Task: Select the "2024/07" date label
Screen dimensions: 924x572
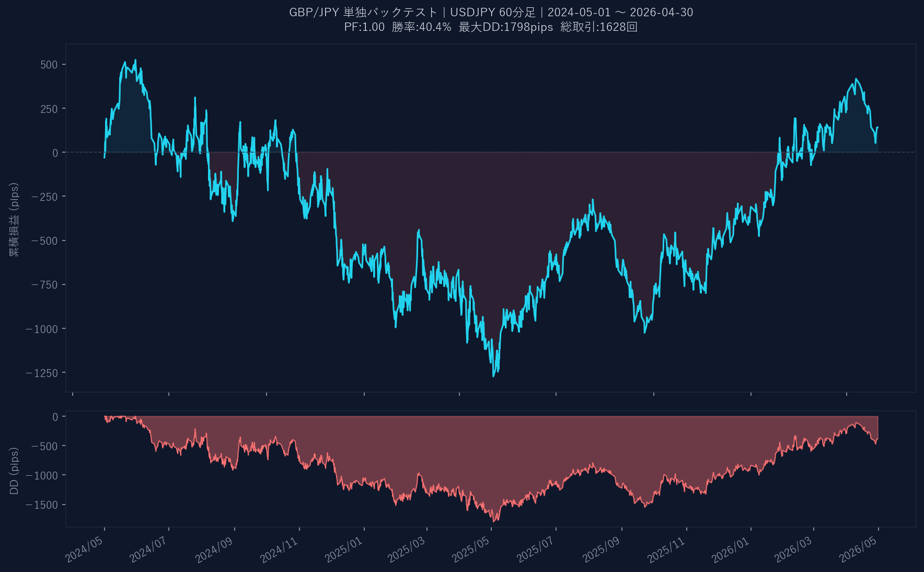Action: coord(149,549)
